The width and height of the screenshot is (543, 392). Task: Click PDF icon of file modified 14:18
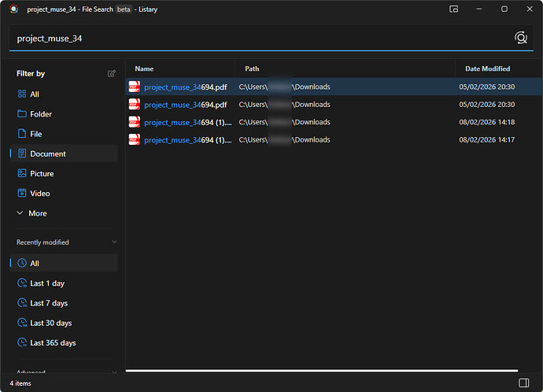135,122
